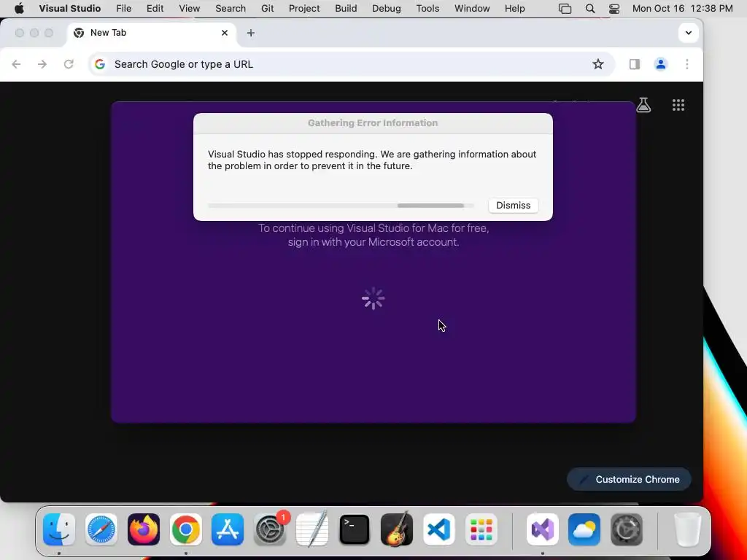This screenshot has width=747, height=560.
Task: Select the New Tab tab in Chrome
Action: pyautogui.click(x=150, y=33)
